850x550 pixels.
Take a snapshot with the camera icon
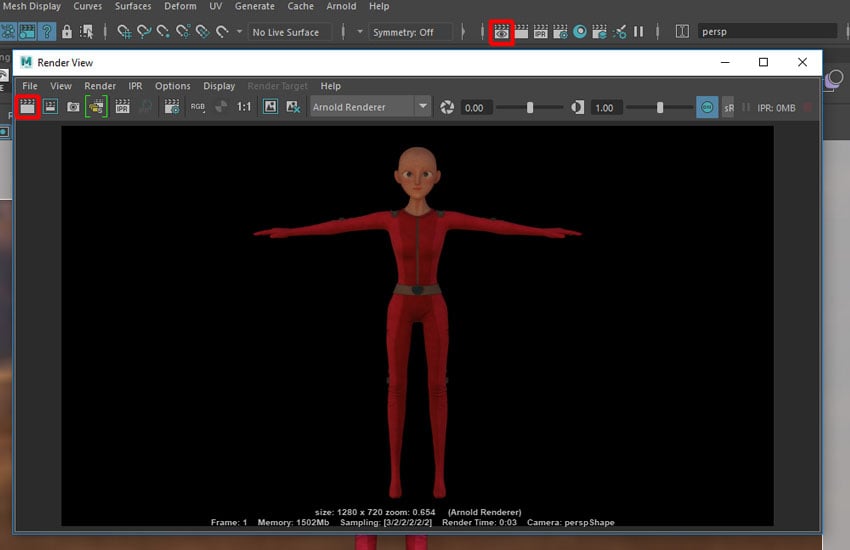pyautogui.click(x=73, y=106)
